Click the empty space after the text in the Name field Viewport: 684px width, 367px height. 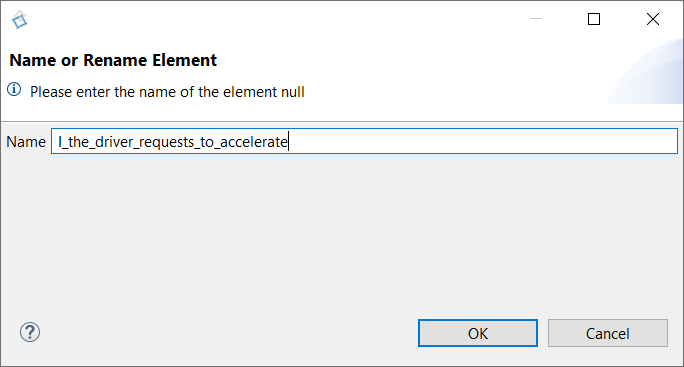click(x=480, y=141)
